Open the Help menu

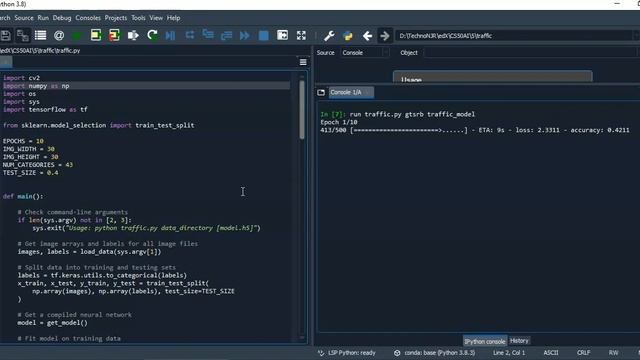click(x=173, y=18)
